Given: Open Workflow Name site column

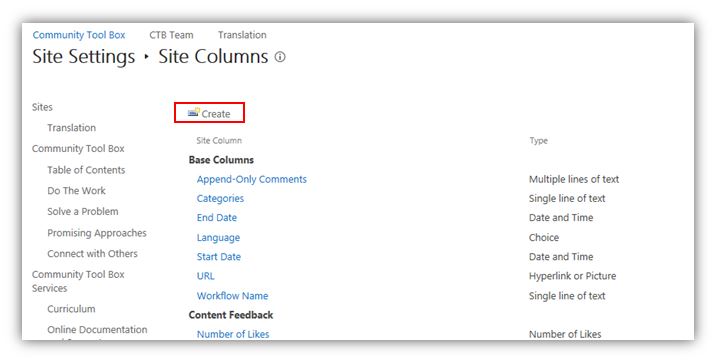Looking at the screenshot, I should [x=232, y=296].
